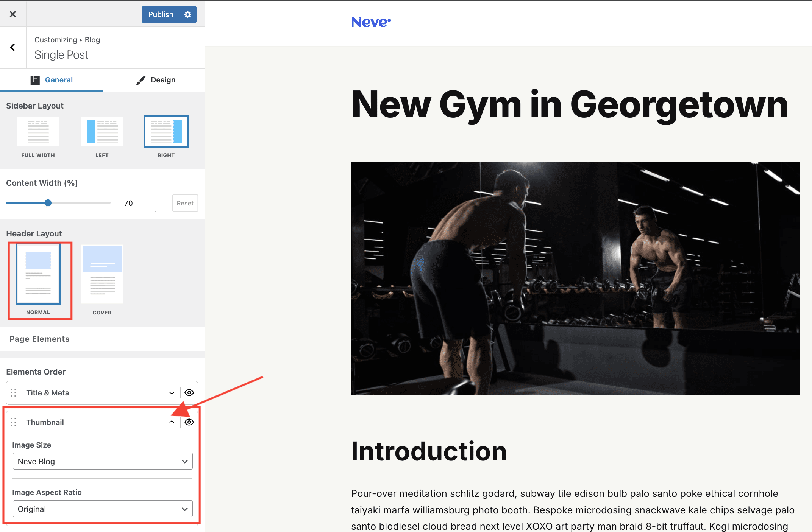Open the Image Aspect Ratio dropdown
Screen dimensions: 812x532
click(103, 509)
